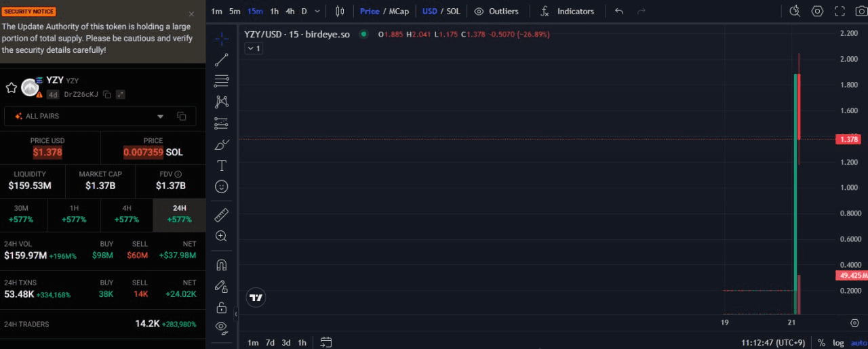Screen dimensions: 868x349
Task: Set chart range to 7d
Action: pos(270,342)
